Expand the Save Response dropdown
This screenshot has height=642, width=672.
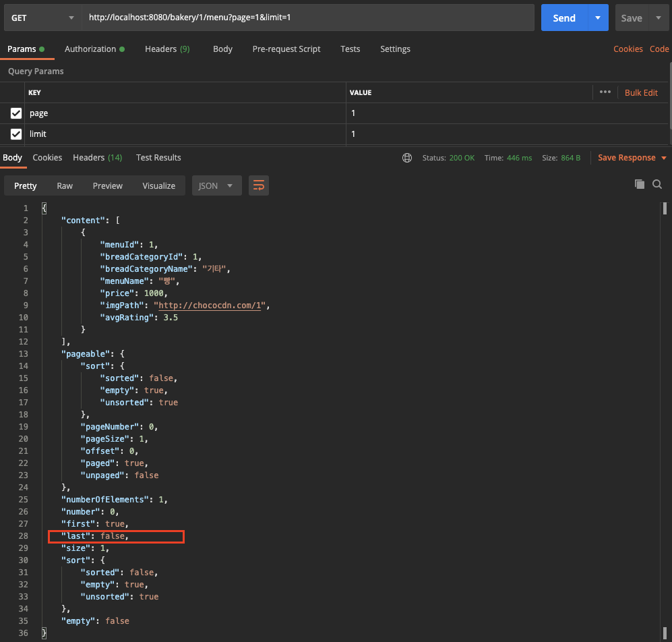coord(664,158)
